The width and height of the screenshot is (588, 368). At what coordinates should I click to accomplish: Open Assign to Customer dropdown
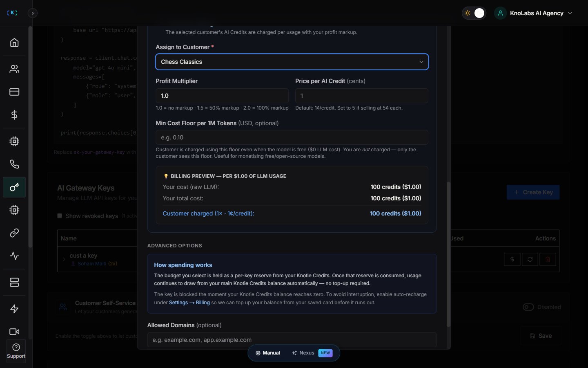pyautogui.click(x=292, y=62)
